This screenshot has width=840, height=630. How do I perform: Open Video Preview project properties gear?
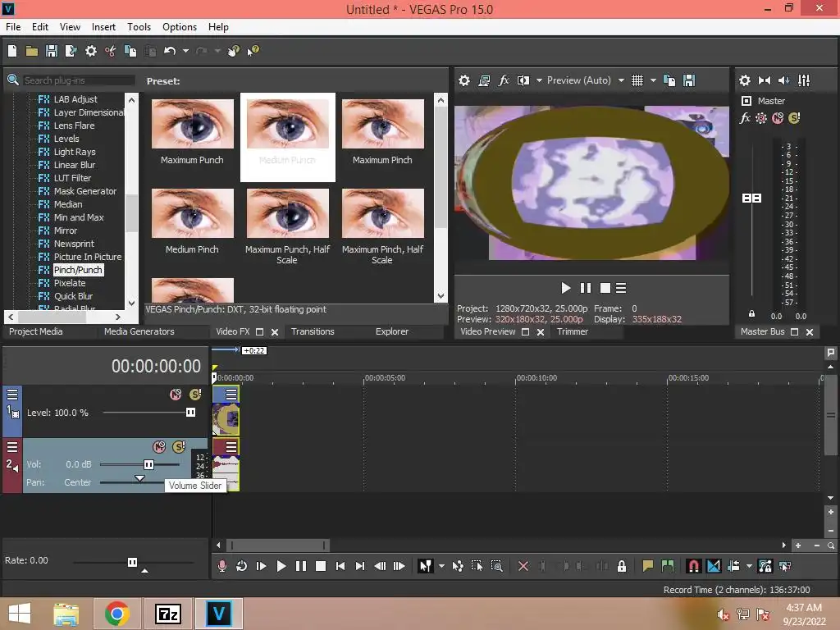point(464,80)
